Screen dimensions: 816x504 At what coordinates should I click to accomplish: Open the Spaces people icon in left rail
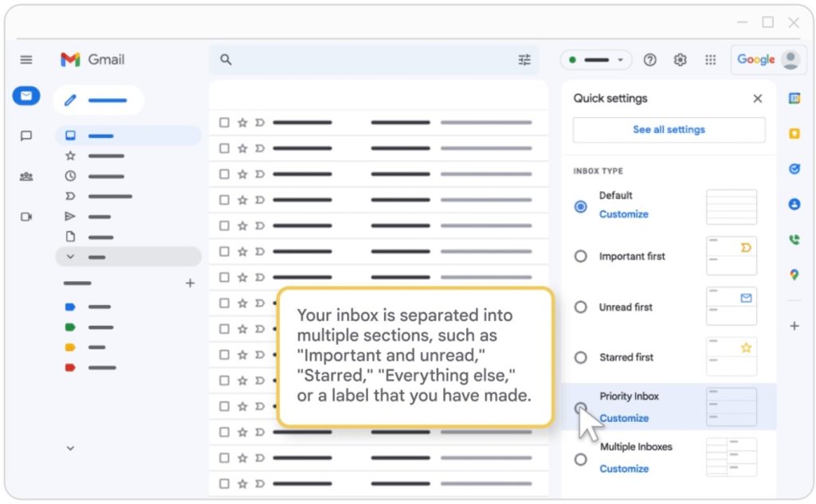pos(26,177)
